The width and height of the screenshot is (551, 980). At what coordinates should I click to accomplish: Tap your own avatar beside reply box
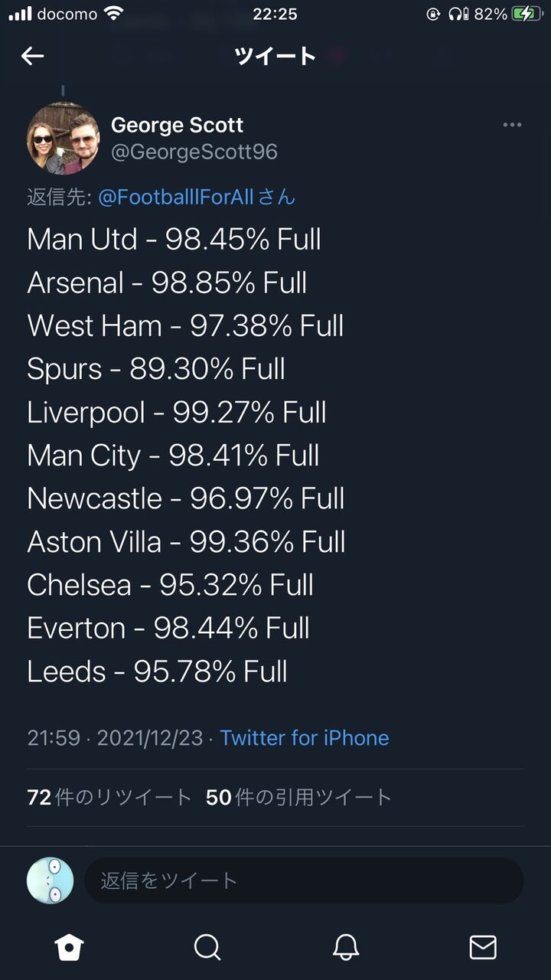[x=51, y=880]
